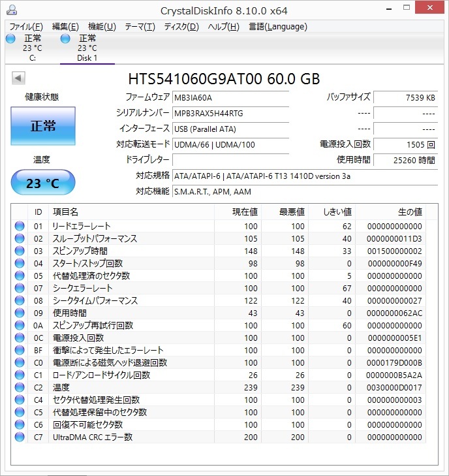Image resolution: width=449 pixels, height=476 pixels.
Task: Click status orb for attribute BF row
Action: [20, 351]
